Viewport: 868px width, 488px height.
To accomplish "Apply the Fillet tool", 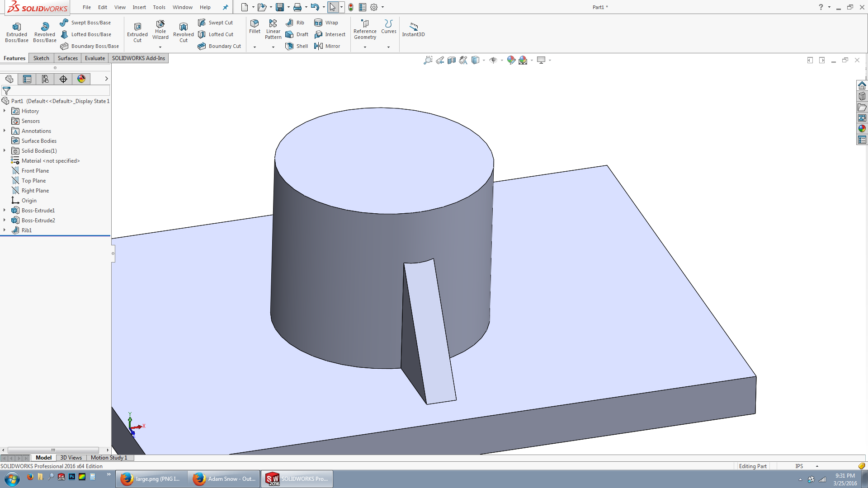I will (255, 27).
